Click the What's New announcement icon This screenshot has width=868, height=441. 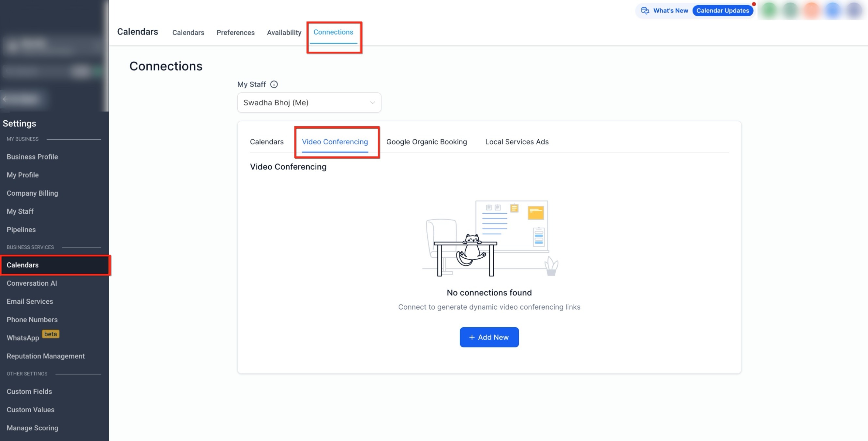645,11
